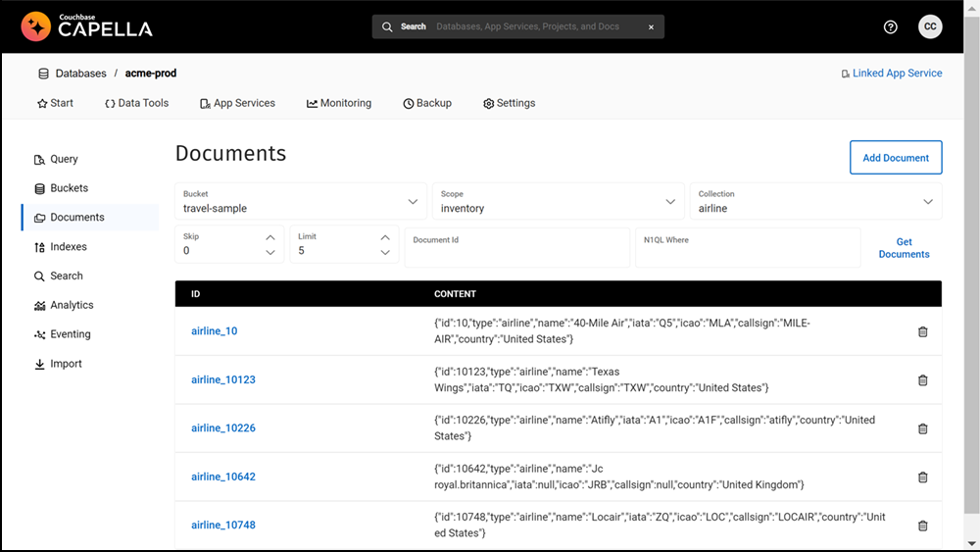Click the 40-Mile Air content text

[622, 331]
